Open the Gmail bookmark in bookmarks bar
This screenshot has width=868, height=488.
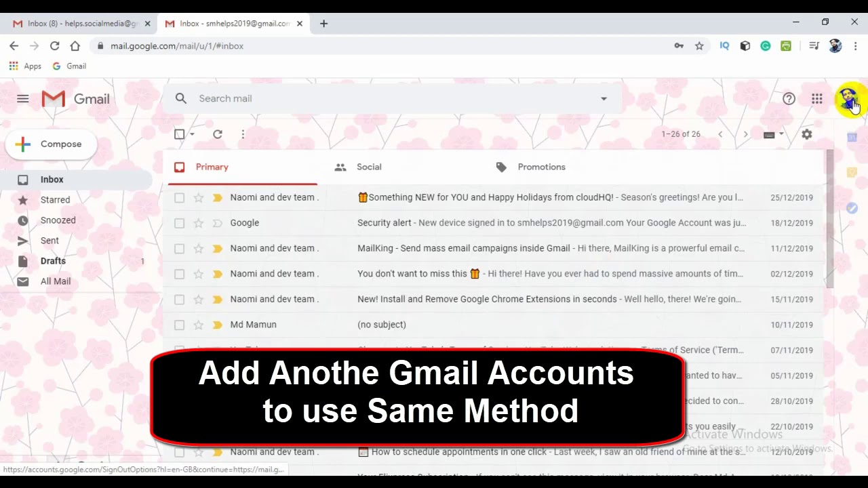69,66
